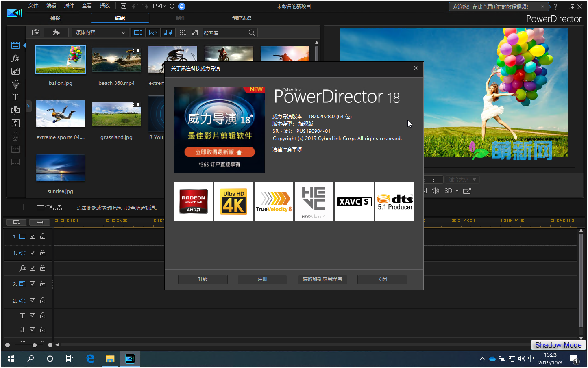This screenshot has height=368, width=588.
Task: Click the redo arrow in top toolbar
Action: (x=145, y=6)
